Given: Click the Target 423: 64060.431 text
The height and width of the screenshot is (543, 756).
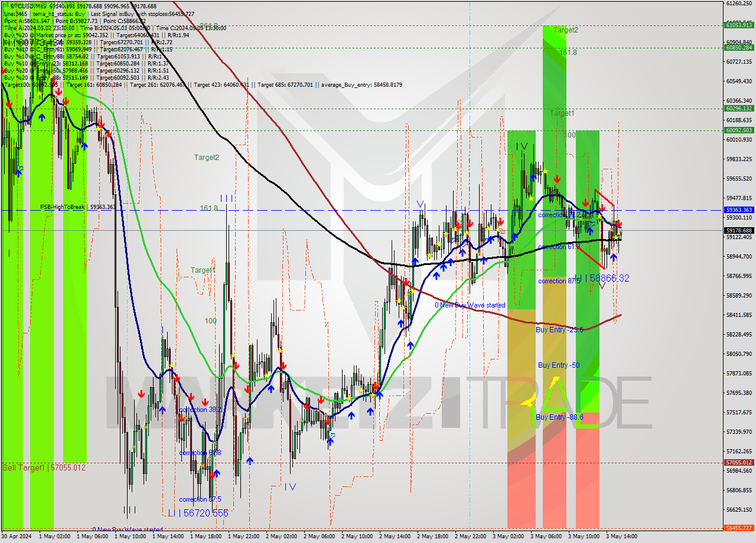Looking at the screenshot, I should [221, 85].
